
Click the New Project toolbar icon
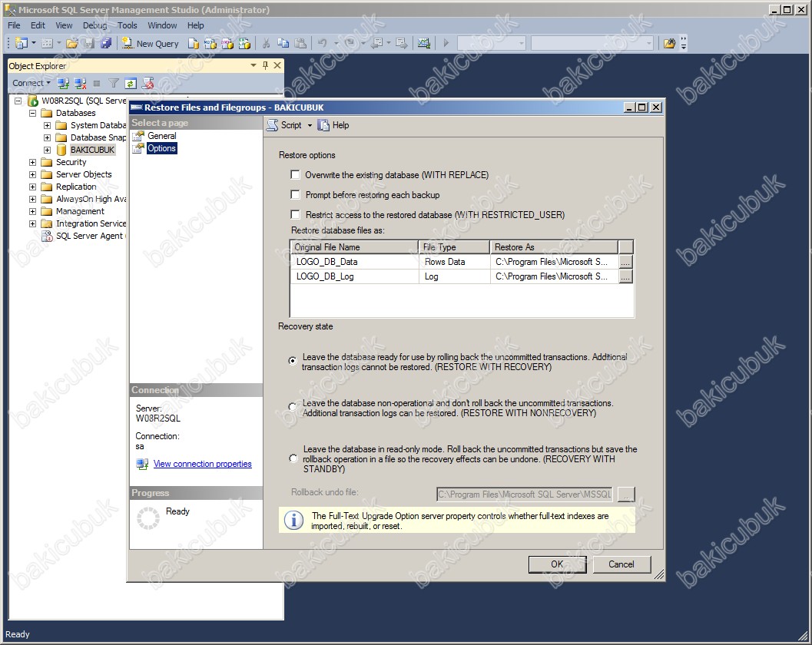pos(22,44)
